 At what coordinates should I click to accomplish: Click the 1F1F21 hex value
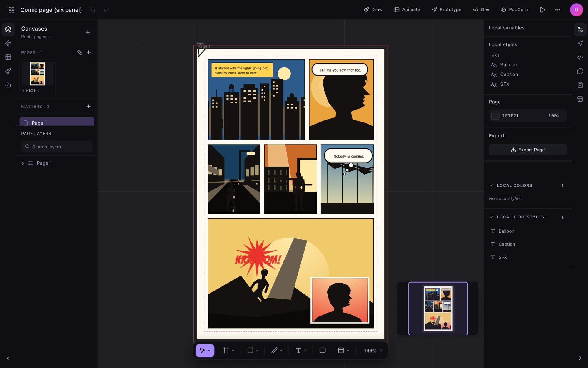tap(510, 116)
